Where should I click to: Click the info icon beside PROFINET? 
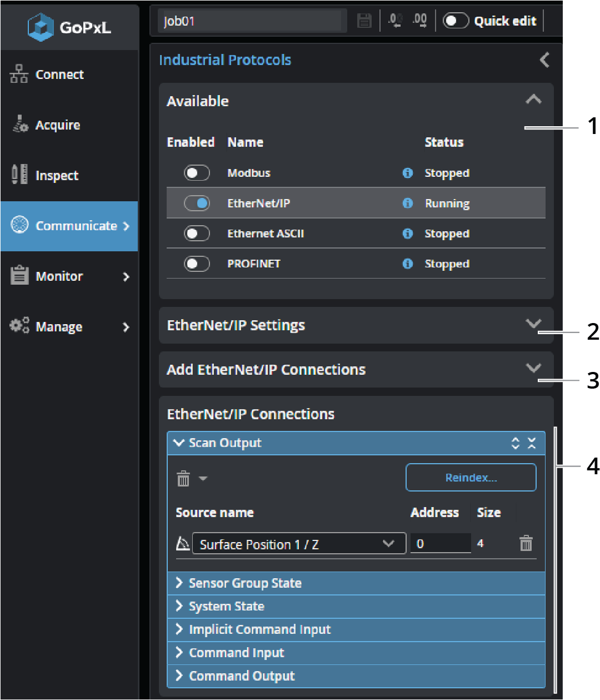(407, 264)
